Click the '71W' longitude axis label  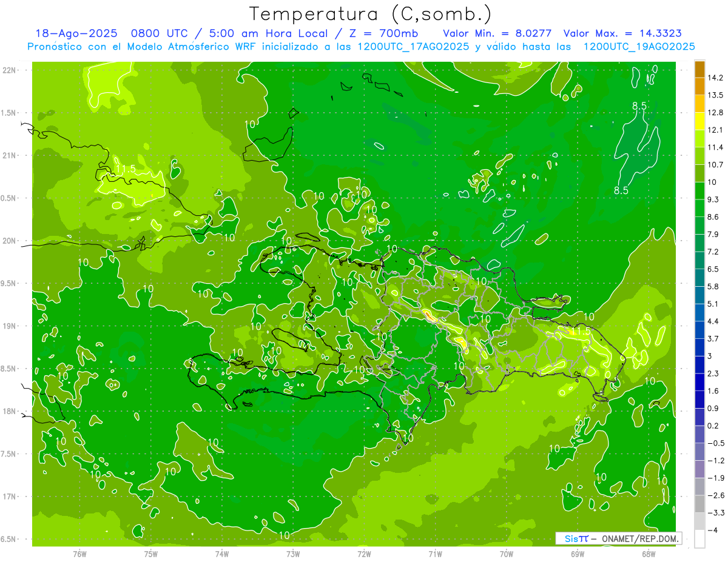point(435,554)
